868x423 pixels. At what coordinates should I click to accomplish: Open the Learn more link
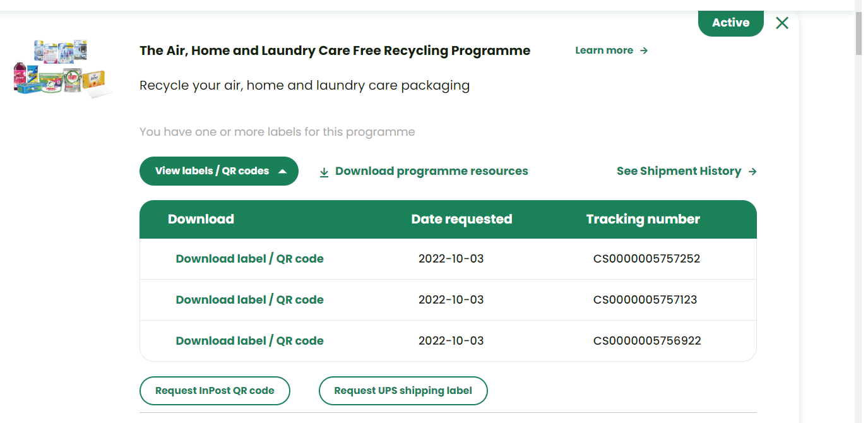click(x=604, y=51)
